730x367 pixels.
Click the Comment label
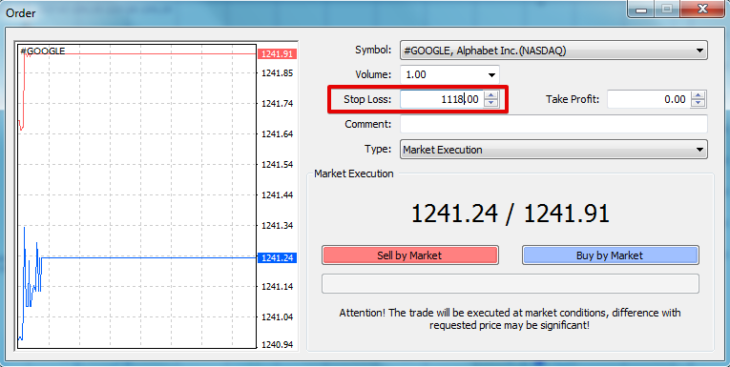coord(368,124)
